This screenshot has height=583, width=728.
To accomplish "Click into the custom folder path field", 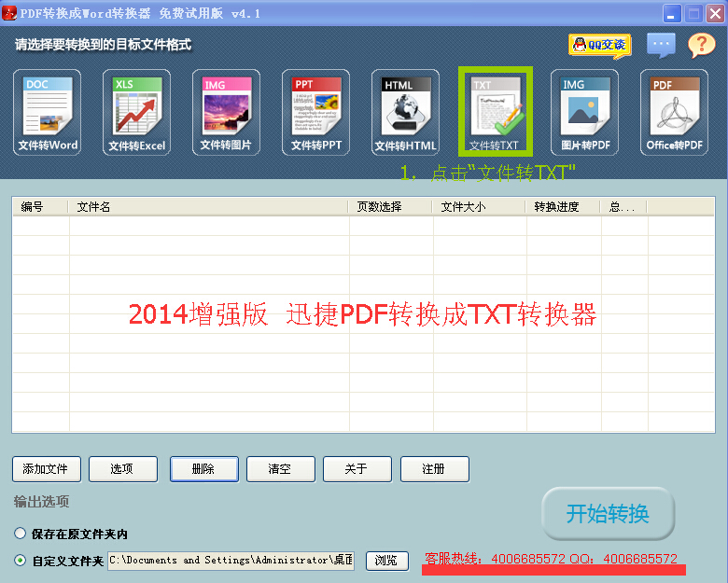I will pos(231,561).
